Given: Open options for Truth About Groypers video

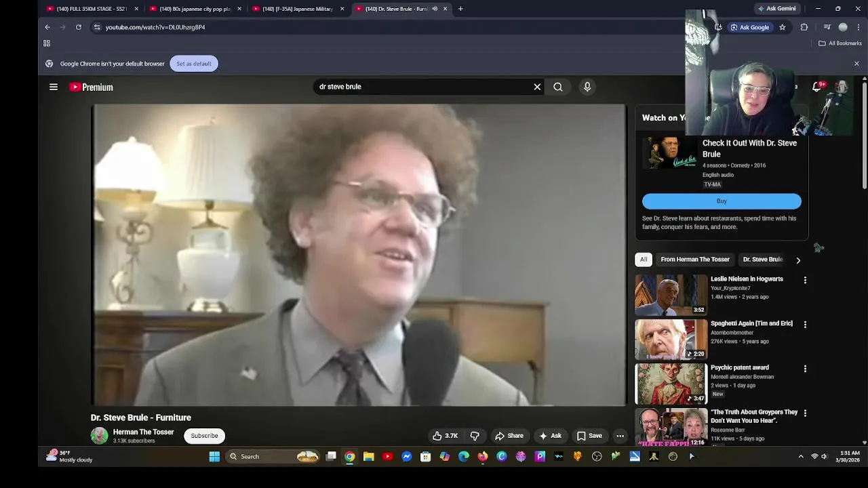Looking at the screenshot, I should 805,413.
